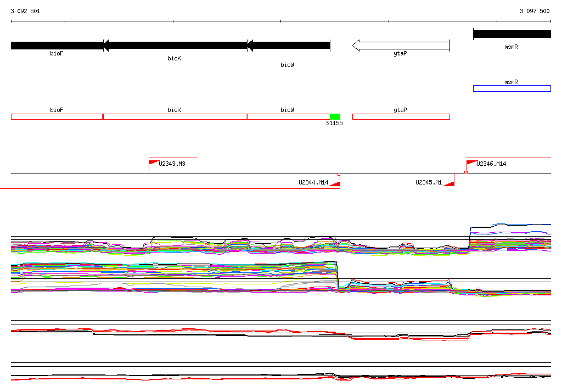
Task: Click the ytaP label under white arrow
Action: coord(400,53)
